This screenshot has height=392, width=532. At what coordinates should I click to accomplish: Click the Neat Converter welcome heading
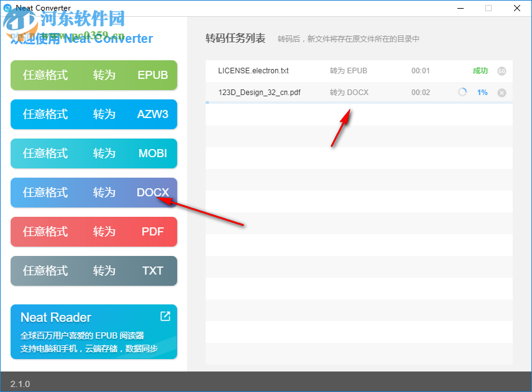tap(81, 39)
